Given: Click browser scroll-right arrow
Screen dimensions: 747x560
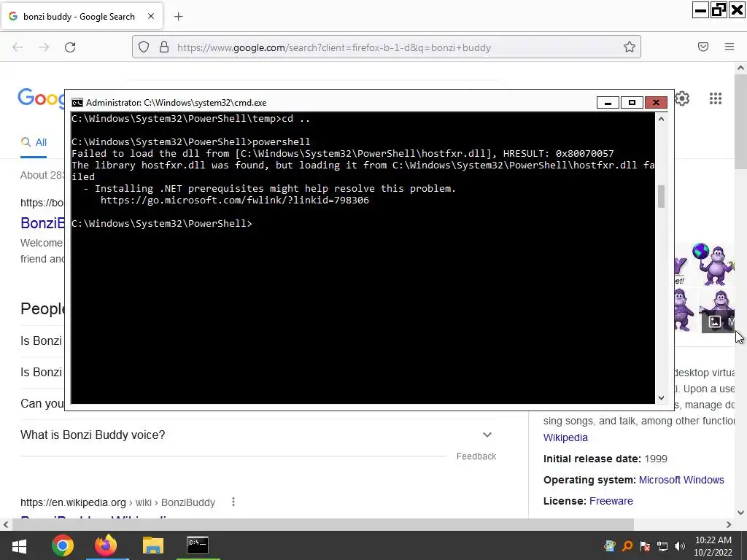Looking at the screenshot, I should (x=729, y=524).
